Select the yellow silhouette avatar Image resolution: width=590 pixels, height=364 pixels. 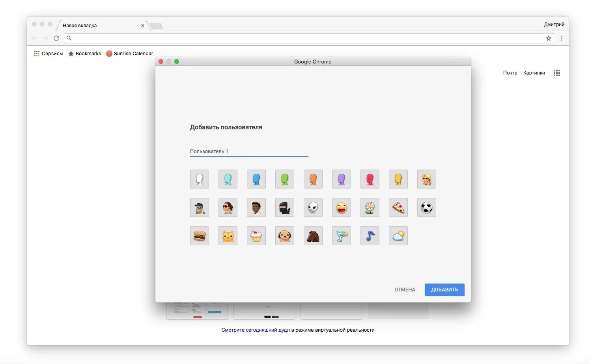pos(398,179)
